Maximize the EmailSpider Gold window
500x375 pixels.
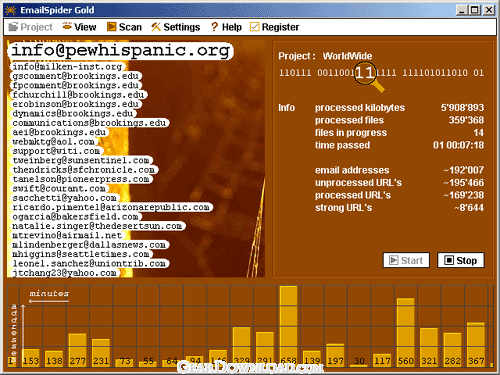(x=475, y=10)
